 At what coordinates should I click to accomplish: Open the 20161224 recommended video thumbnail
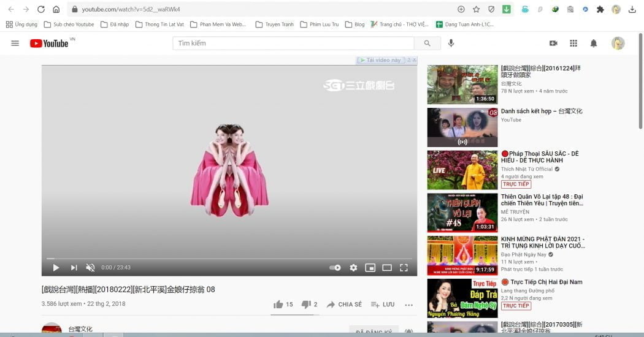pos(462,85)
